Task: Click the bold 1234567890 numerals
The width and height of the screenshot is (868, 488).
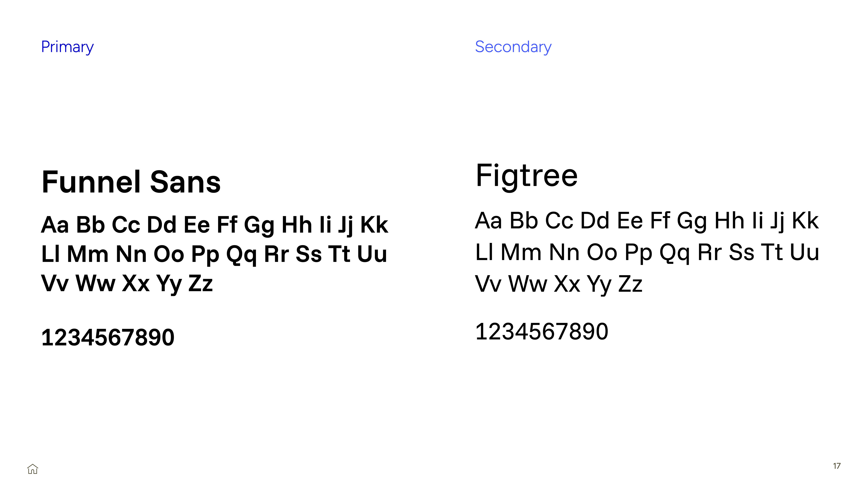Action: pos(108,338)
